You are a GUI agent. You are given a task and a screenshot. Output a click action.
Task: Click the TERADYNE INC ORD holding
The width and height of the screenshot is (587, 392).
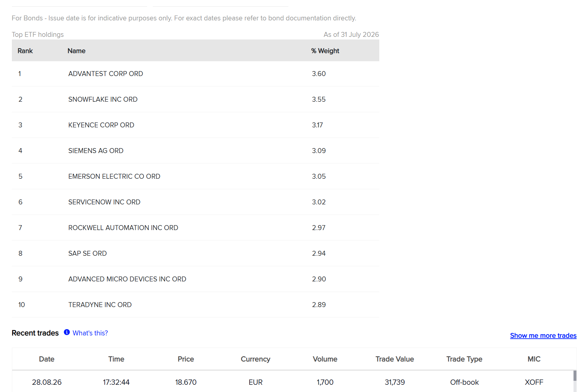(x=100, y=305)
